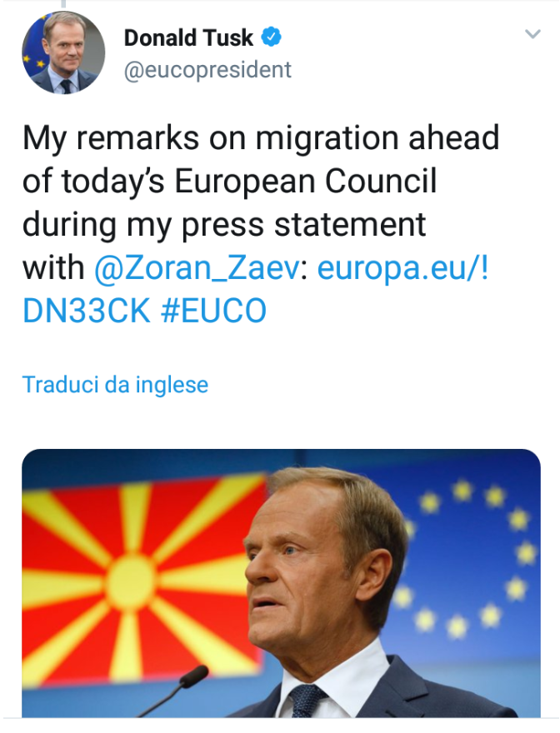Click the blue verified badge icon

coord(271,37)
